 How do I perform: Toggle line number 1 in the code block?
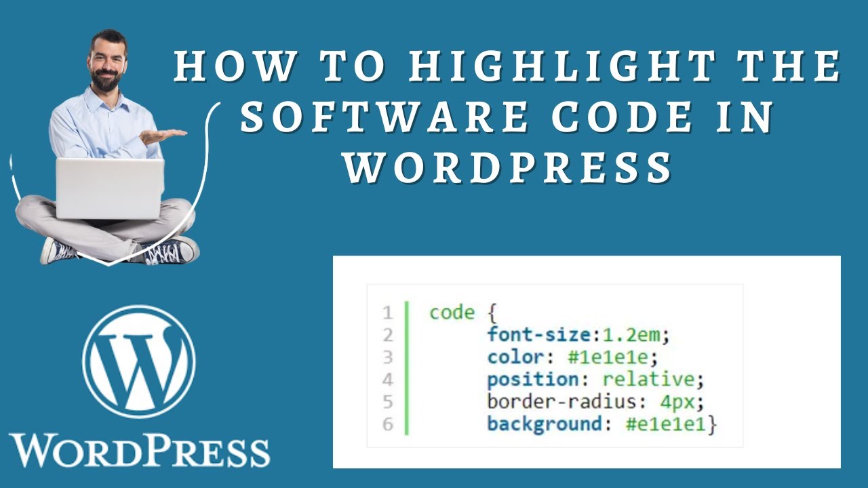[387, 312]
